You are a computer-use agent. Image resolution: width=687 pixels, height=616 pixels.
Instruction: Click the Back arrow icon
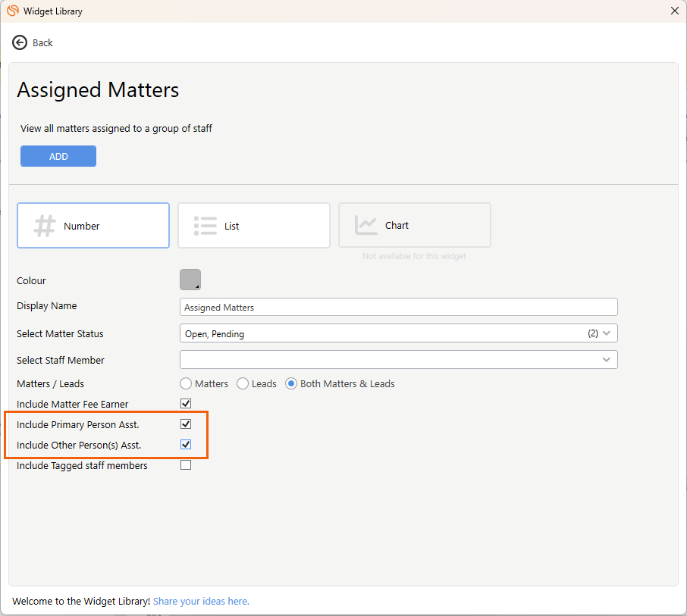[20, 42]
